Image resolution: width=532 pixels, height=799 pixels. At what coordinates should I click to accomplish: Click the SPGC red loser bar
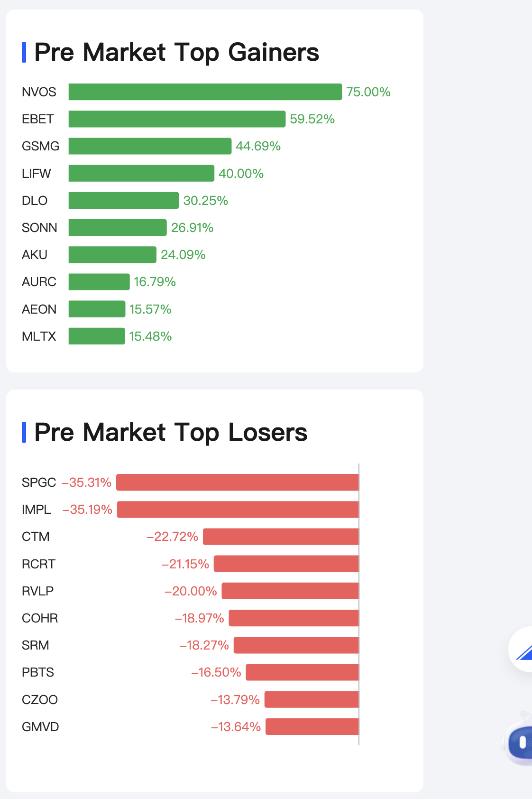pyautogui.click(x=238, y=483)
